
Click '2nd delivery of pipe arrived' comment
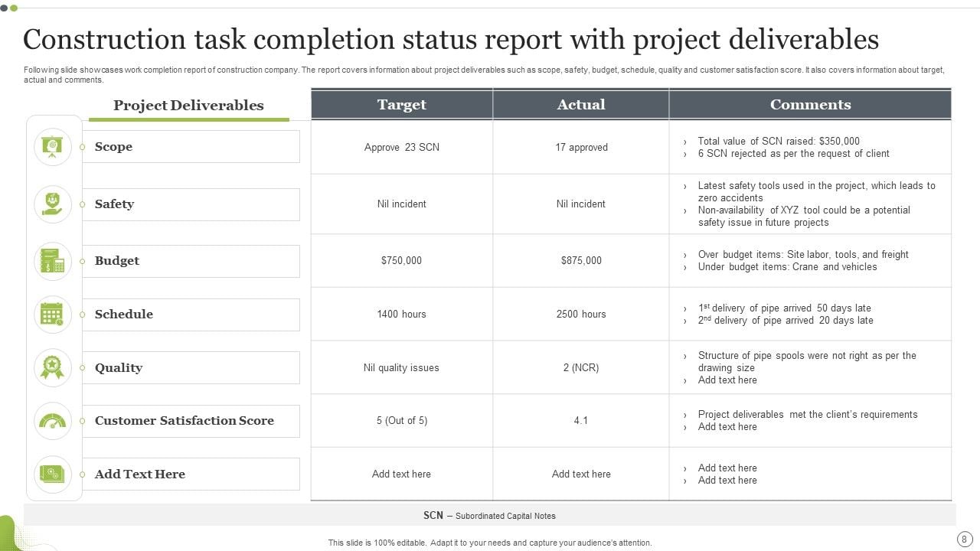point(786,320)
